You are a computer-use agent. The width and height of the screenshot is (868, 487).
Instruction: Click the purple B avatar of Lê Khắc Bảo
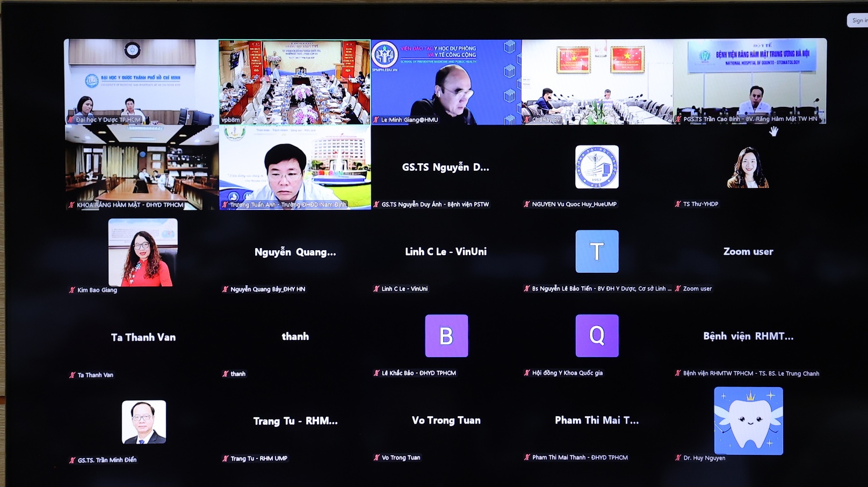tap(446, 336)
